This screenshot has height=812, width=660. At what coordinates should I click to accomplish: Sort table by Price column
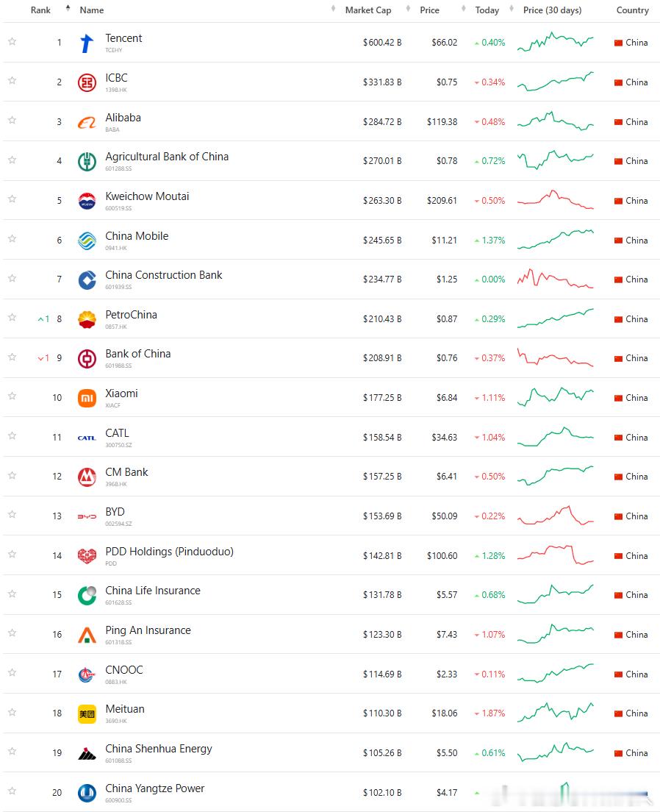(x=430, y=10)
